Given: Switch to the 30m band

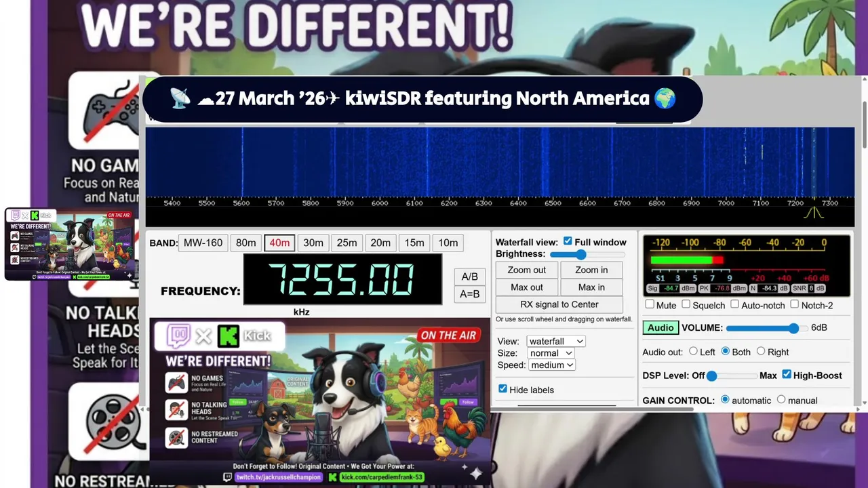Looking at the screenshot, I should (x=313, y=243).
